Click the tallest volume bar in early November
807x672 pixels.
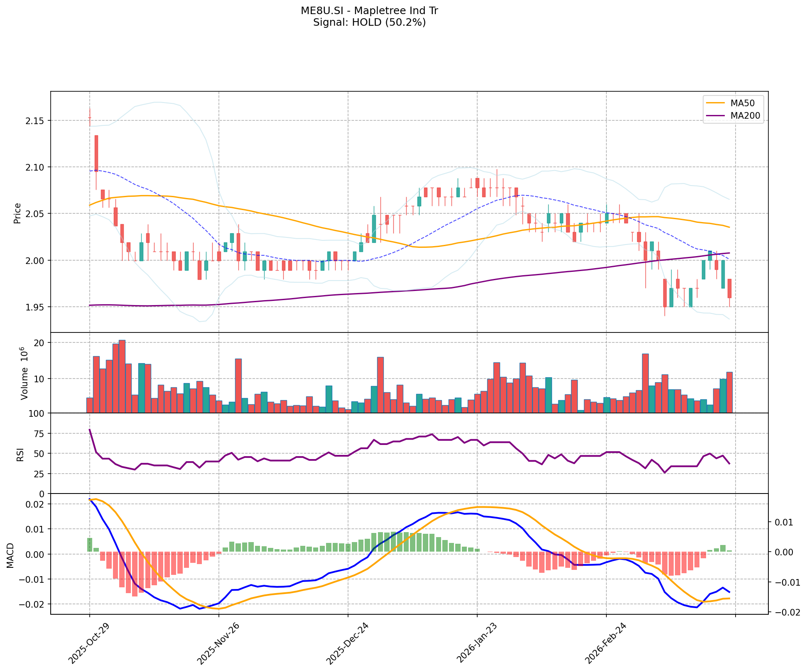(x=122, y=376)
